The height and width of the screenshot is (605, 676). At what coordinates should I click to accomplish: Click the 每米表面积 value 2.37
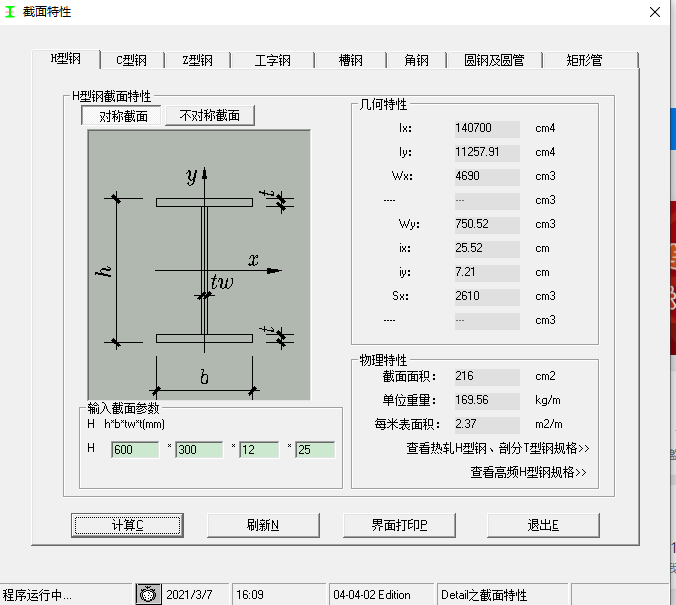coord(487,425)
